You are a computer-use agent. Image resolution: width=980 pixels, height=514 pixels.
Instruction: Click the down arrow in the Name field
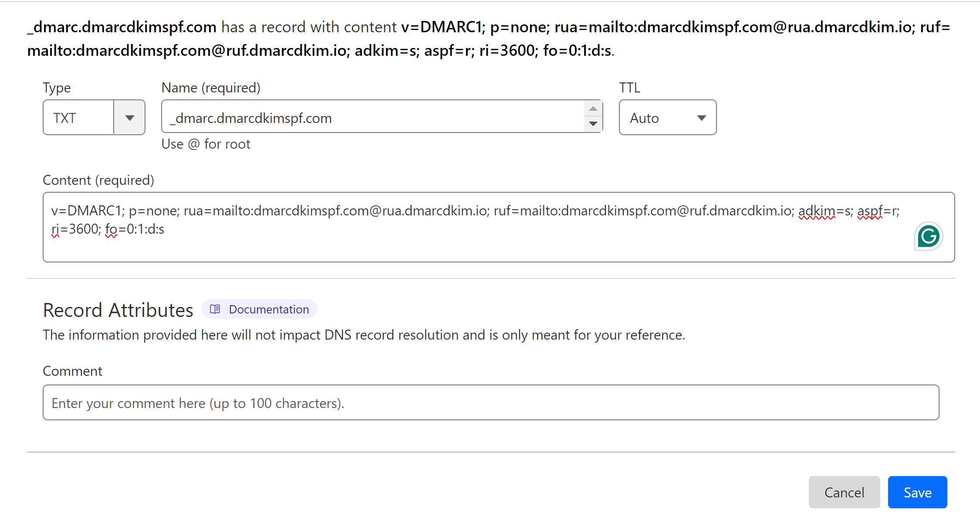click(593, 124)
